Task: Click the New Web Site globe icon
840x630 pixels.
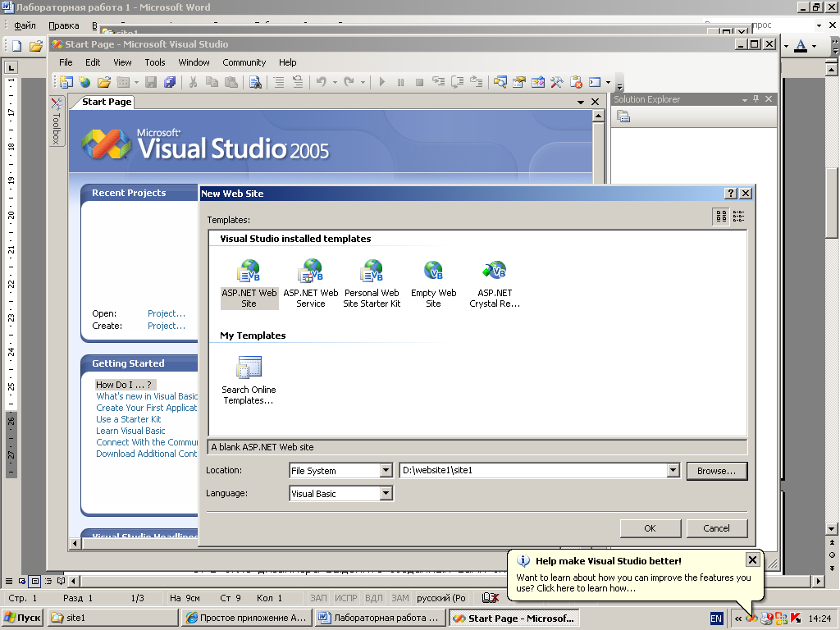Action: pos(84,82)
